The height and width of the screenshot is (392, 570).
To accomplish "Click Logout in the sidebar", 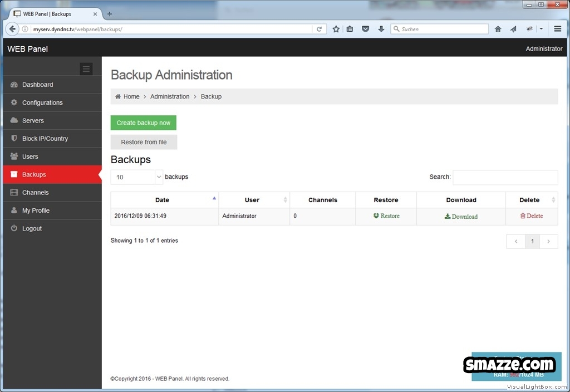I will (52, 228).
